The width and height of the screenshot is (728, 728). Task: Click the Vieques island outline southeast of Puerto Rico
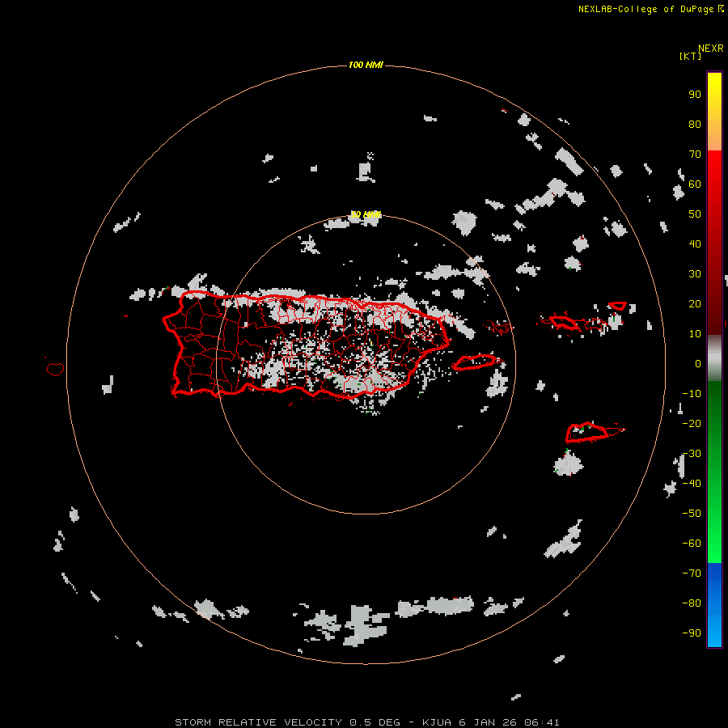pos(475,362)
